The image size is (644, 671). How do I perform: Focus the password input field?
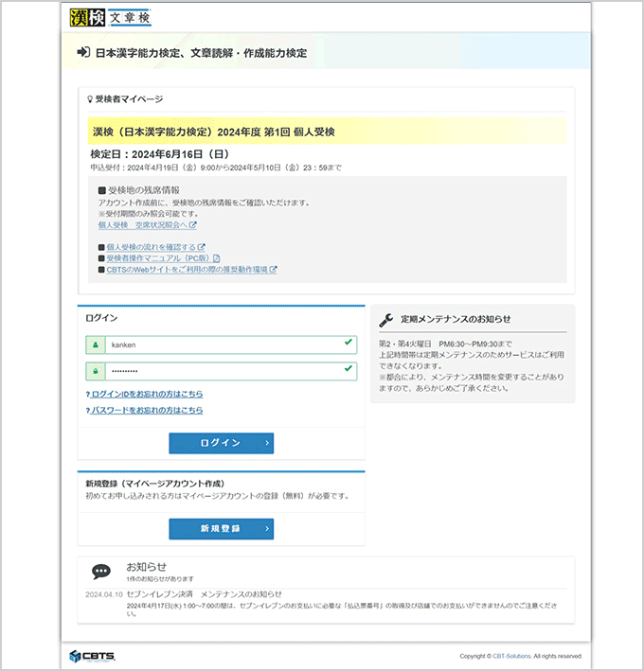point(231,371)
